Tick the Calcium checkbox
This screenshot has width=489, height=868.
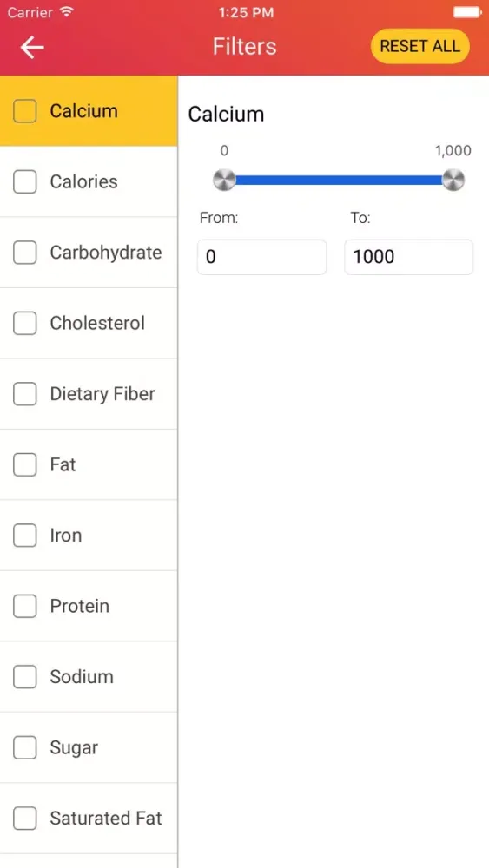[25, 111]
